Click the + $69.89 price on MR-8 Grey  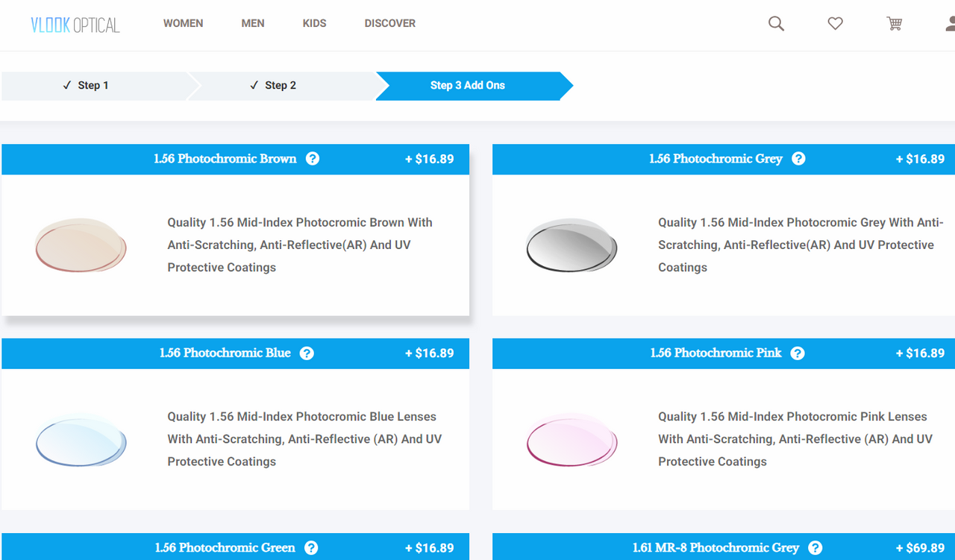point(920,548)
